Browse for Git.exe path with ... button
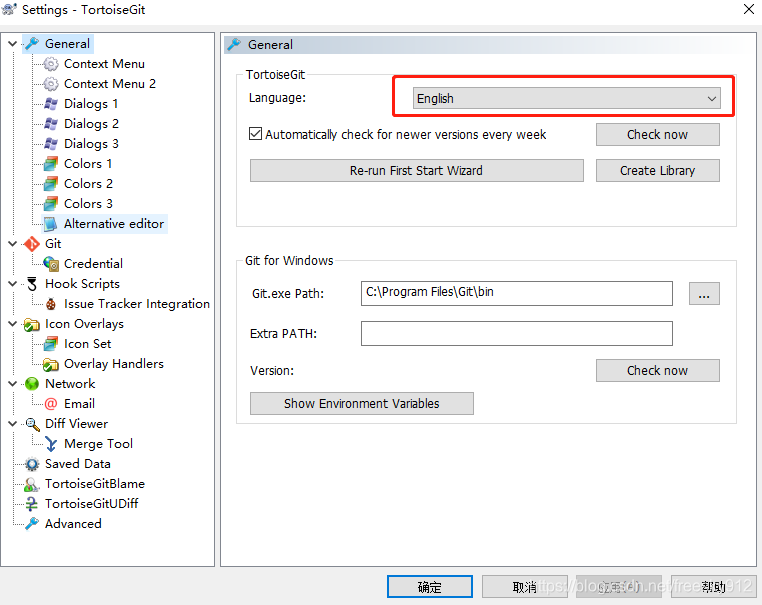 [x=704, y=294]
